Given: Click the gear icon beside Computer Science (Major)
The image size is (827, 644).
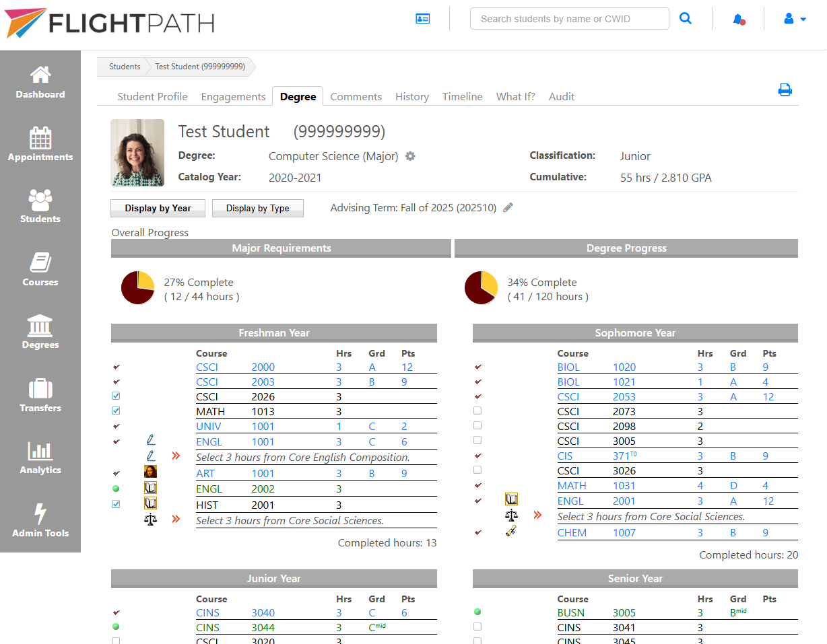Looking at the screenshot, I should (410, 156).
